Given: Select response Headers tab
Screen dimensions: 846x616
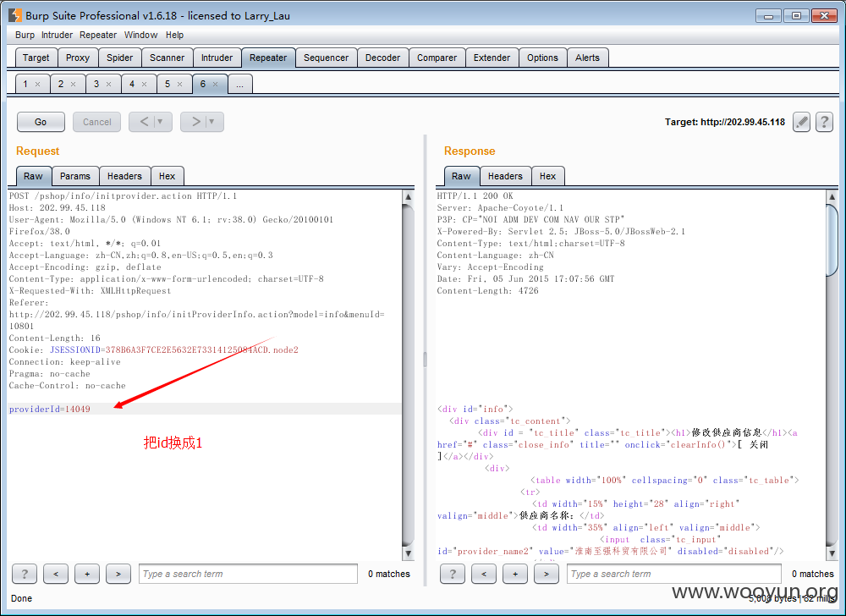Looking at the screenshot, I should (x=506, y=176).
